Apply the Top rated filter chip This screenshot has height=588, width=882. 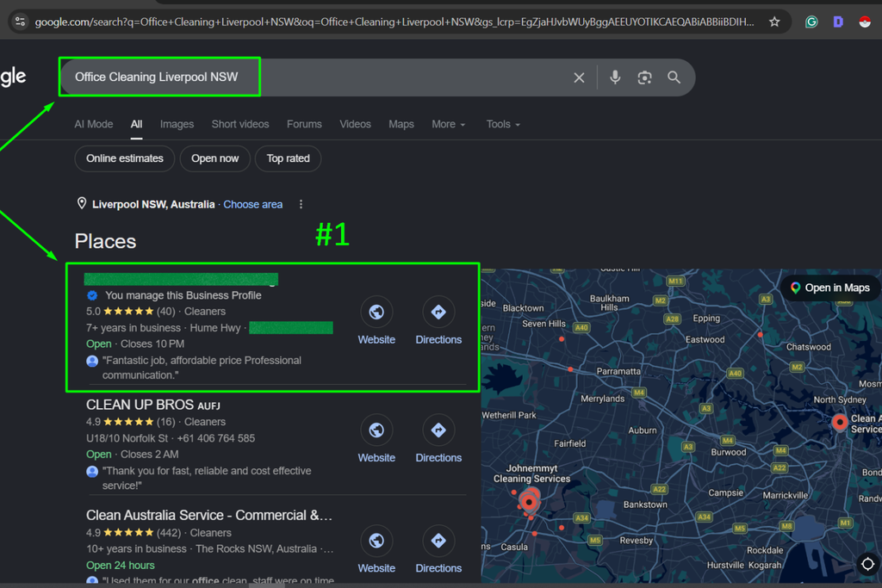pyautogui.click(x=288, y=158)
